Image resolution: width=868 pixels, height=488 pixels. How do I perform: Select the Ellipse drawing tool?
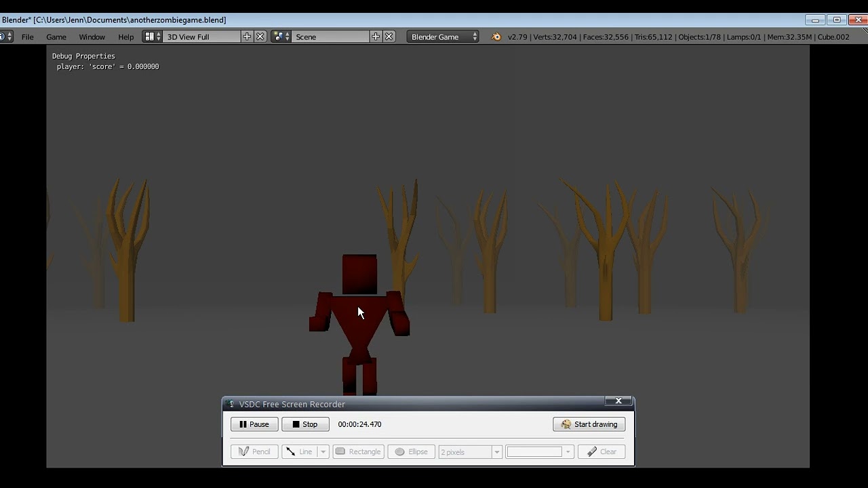tap(411, 451)
